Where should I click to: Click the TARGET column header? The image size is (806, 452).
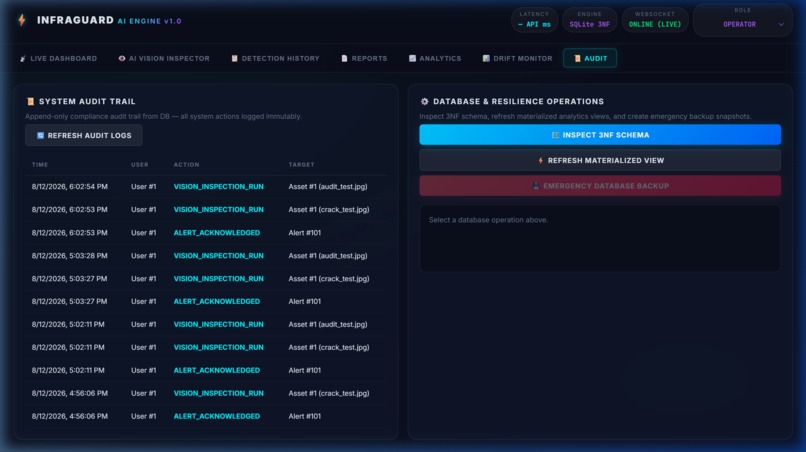tap(301, 165)
